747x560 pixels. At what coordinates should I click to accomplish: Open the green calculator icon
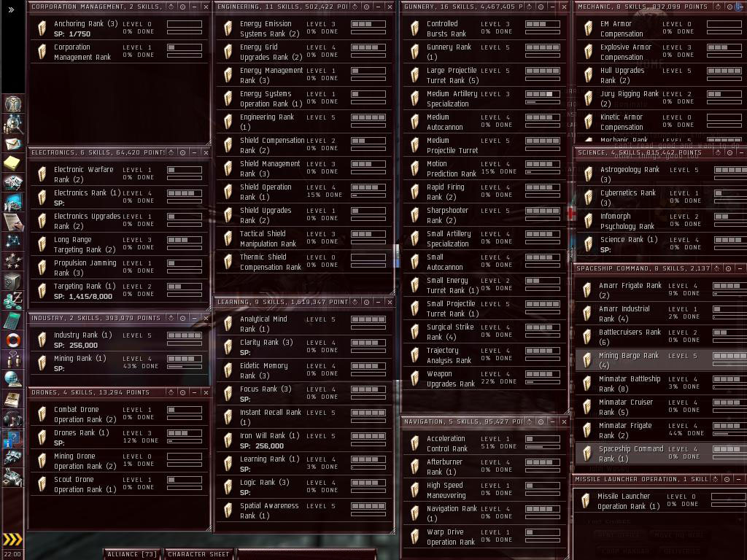tap(13, 320)
